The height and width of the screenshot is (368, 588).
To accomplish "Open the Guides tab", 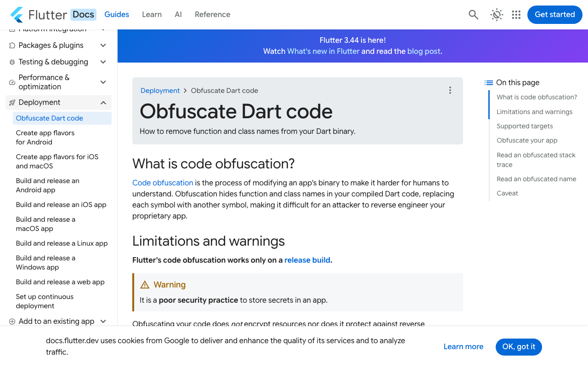I will (117, 15).
